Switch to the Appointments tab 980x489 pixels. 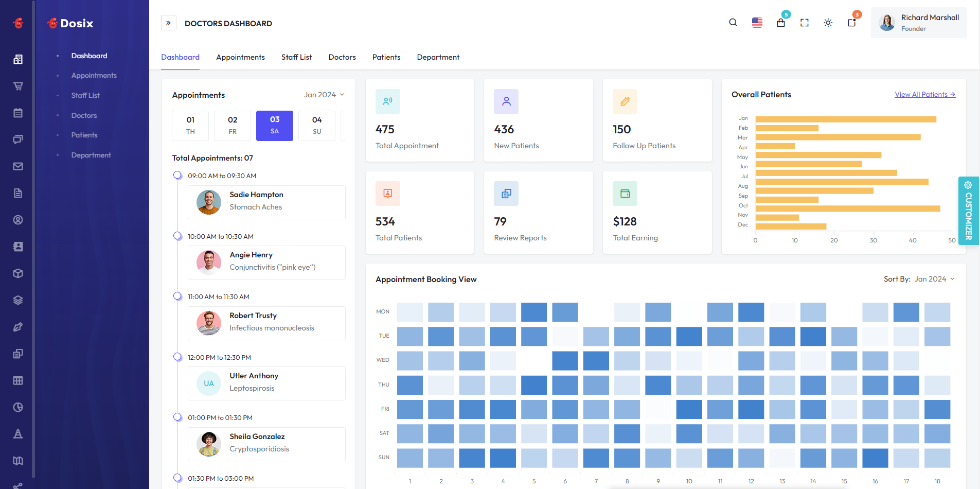pyautogui.click(x=240, y=57)
